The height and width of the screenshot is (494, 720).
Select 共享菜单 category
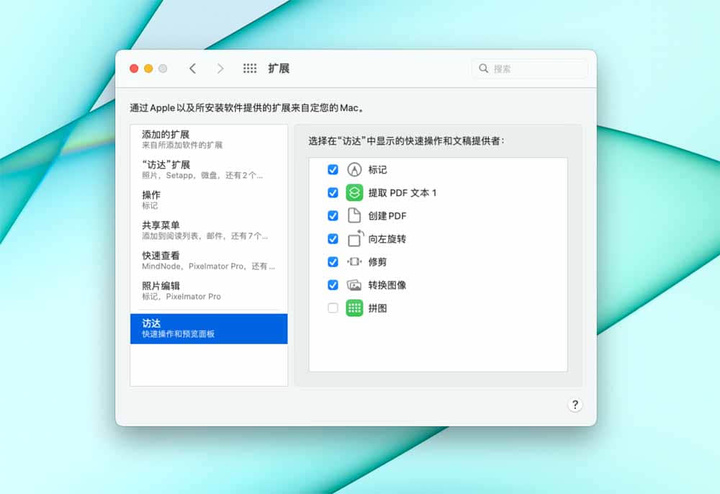[209, 230]
